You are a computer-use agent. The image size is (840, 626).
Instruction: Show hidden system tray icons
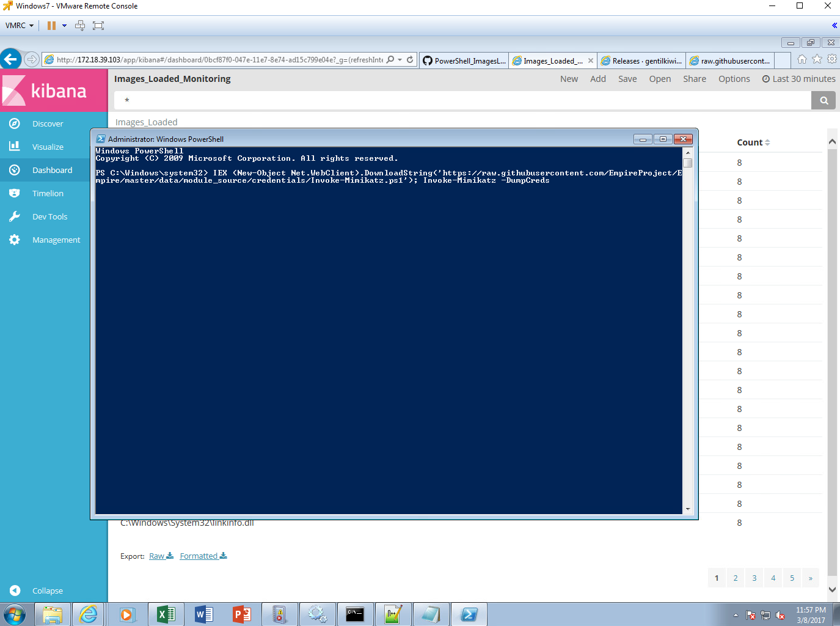736,615
